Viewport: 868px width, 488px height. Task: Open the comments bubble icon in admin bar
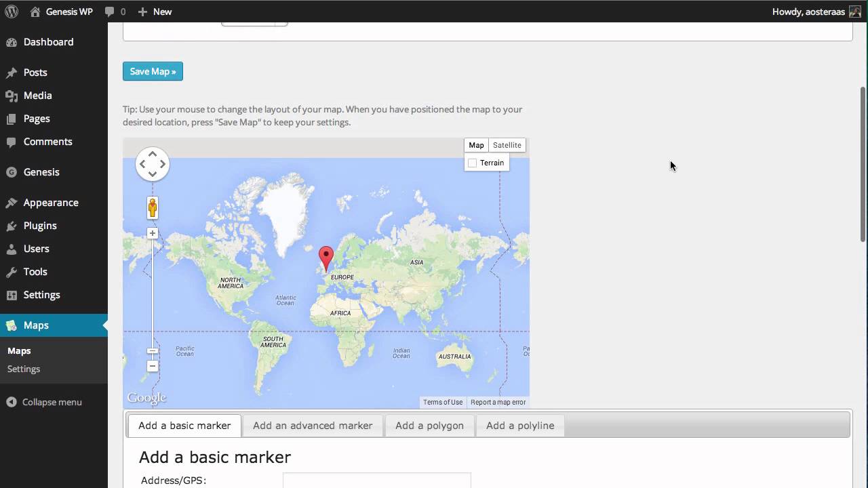point(110,12)
